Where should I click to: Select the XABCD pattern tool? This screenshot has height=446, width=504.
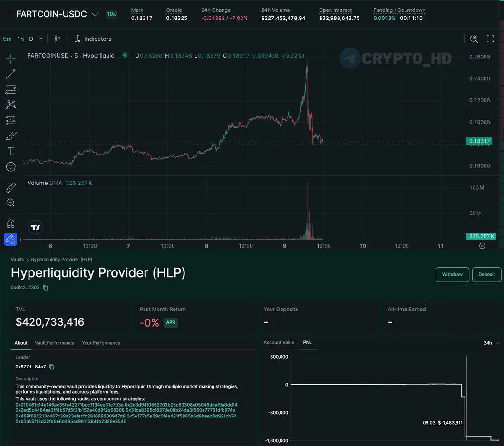click(x=10, y=105)
